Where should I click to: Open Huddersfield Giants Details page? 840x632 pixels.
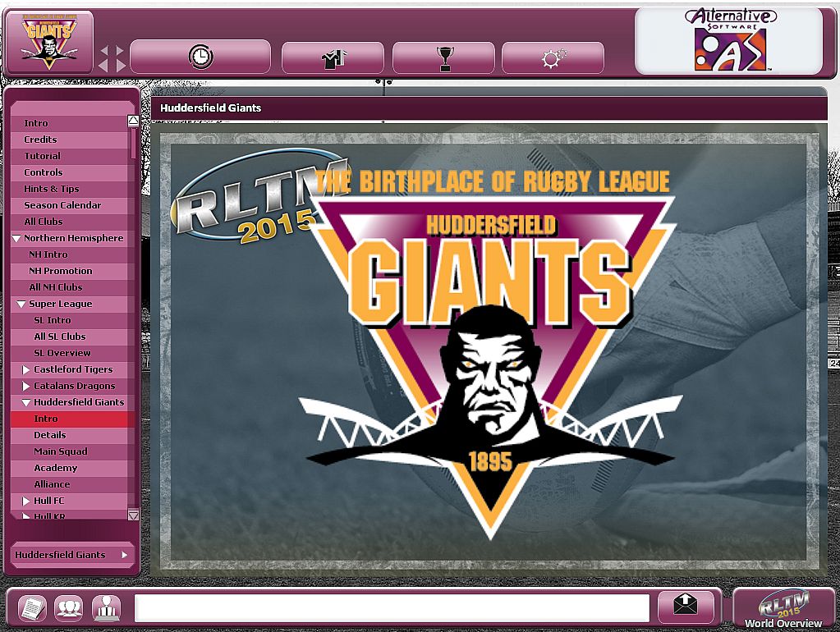(x=69, y=435)
